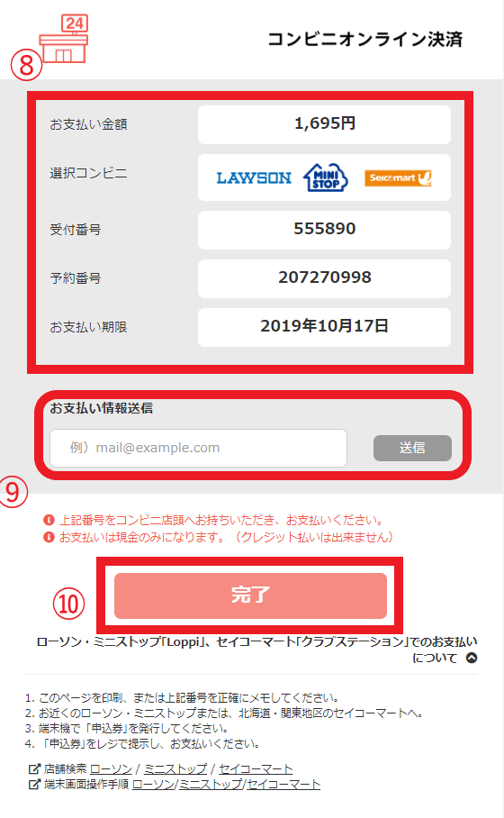Select the 予約番号 207270998 field
Screen dimensions: 504x818
tap(324, 278)
